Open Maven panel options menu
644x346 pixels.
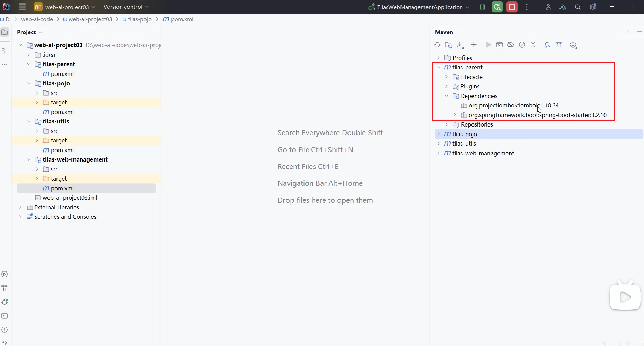628,32
